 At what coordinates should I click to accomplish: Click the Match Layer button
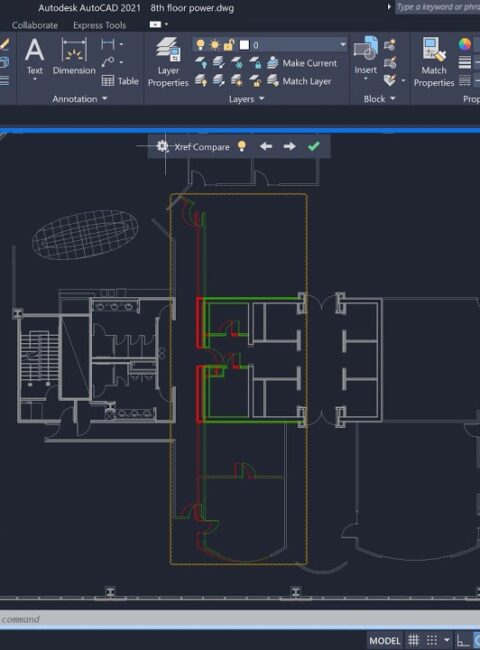299,81
